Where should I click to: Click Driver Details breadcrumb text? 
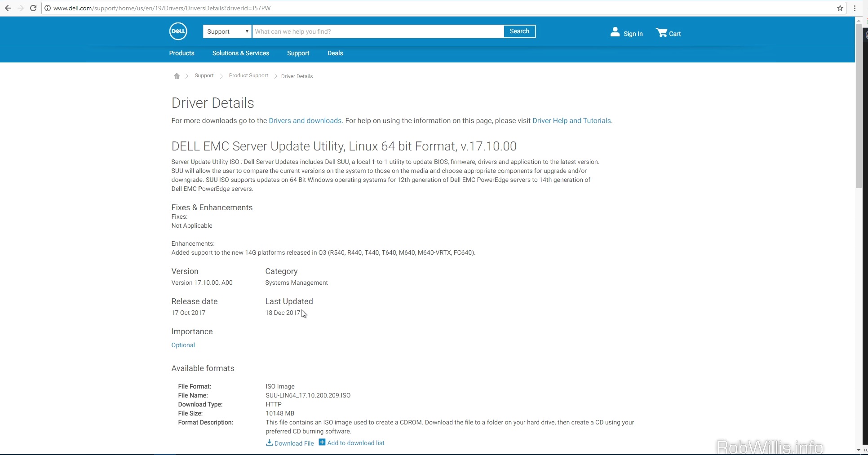297,76
